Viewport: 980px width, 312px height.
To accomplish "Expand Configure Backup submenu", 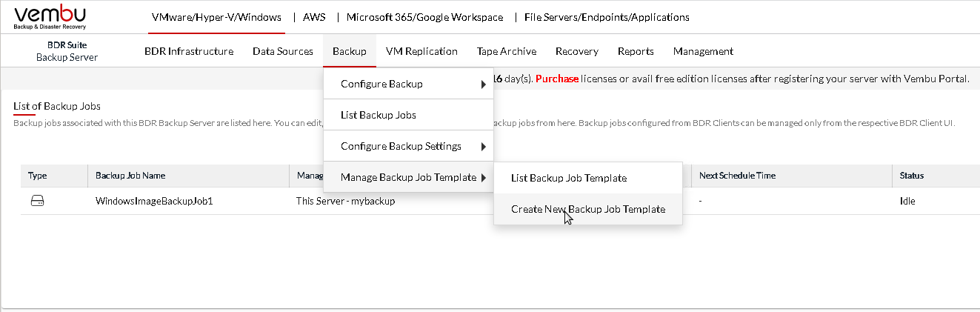I will pyautogui.click(x=408, y=84).
